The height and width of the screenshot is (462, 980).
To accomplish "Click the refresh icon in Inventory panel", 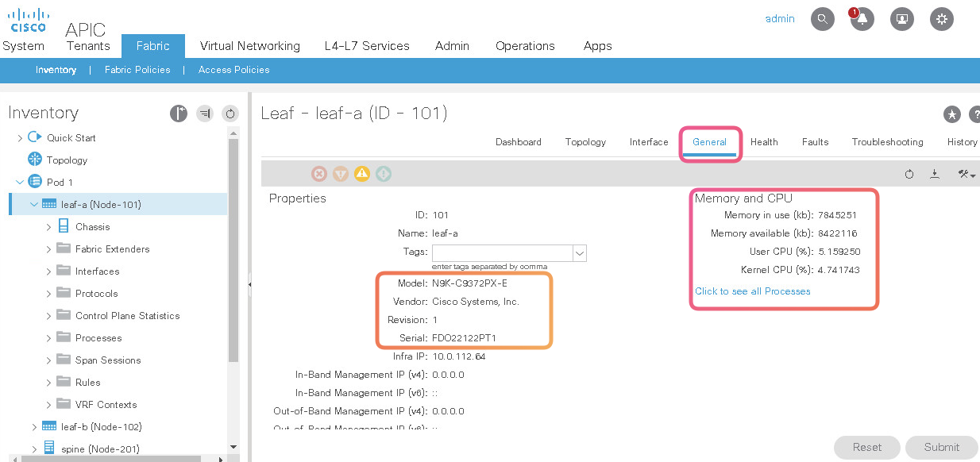I will click(230, 114).
